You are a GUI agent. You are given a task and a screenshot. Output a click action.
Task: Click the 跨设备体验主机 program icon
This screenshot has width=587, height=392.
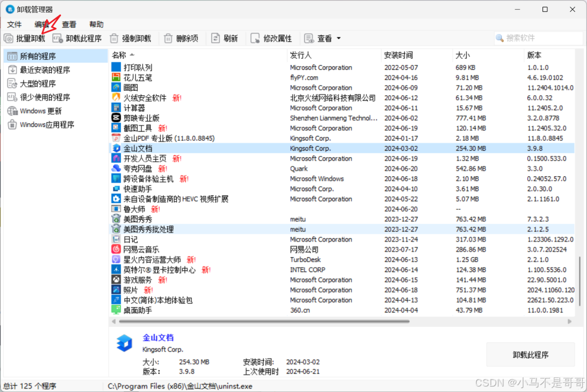point(116,178)
